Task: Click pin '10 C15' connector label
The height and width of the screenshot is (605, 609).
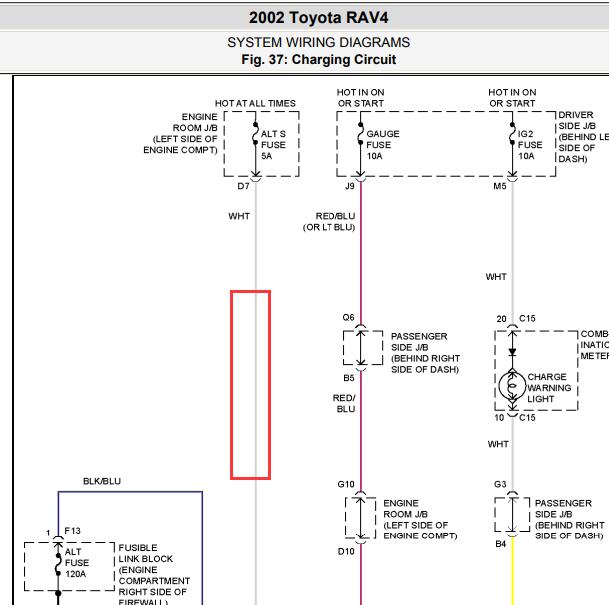Action: click(515, 418)
